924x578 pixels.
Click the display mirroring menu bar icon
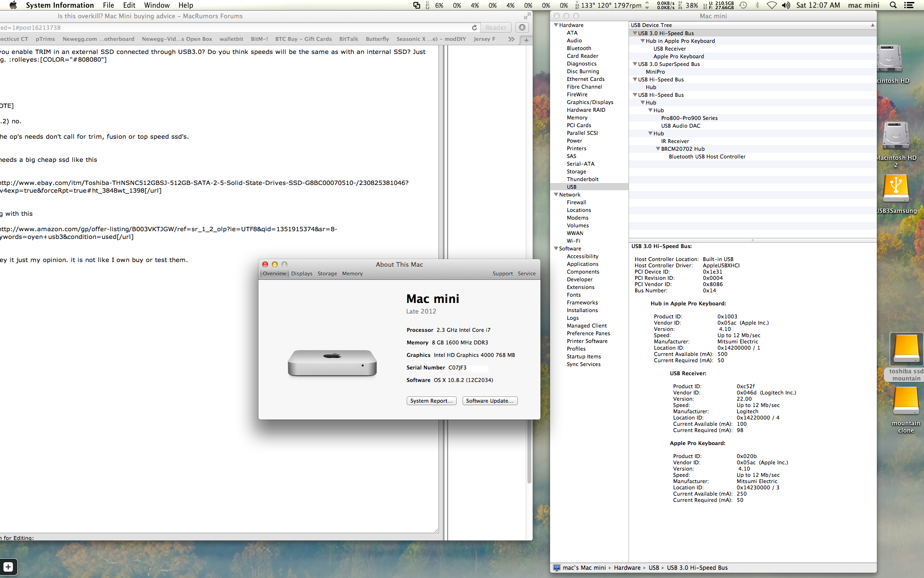click(x=417, y=5)
